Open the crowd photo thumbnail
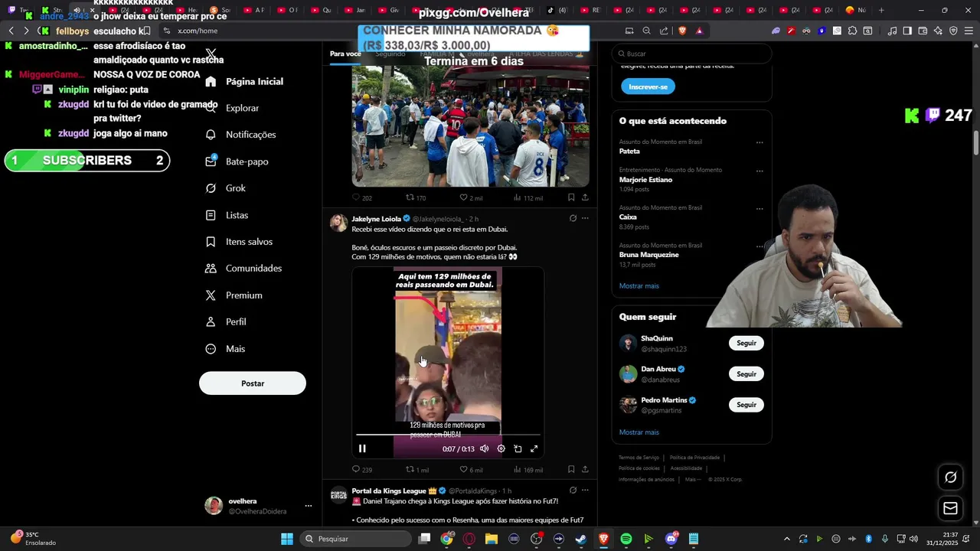The image size is (980, 551). click(x=470, y=126)
